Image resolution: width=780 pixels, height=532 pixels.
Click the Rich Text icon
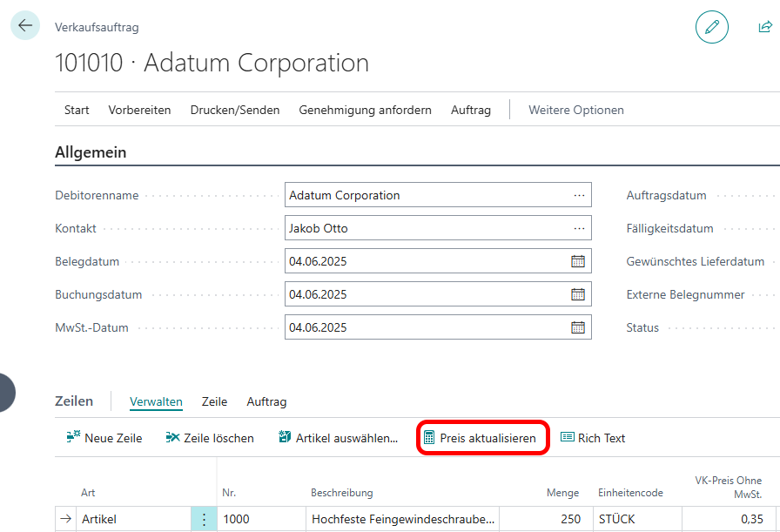567,437
